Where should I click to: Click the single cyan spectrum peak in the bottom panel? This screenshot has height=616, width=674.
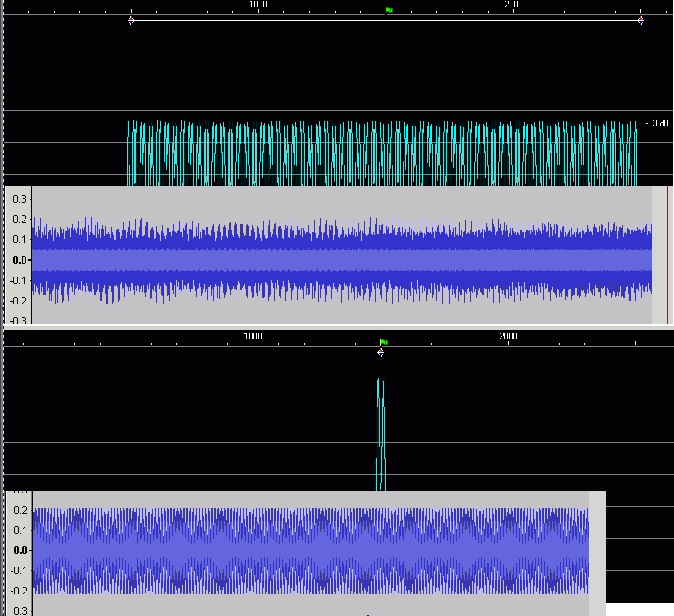click(x=380, y=434)
